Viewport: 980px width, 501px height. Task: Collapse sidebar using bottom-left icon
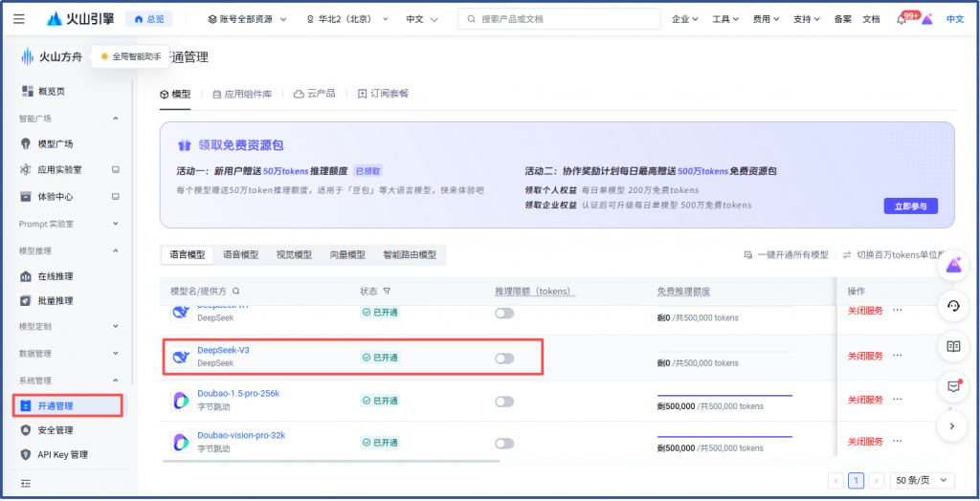coord(26,483)
